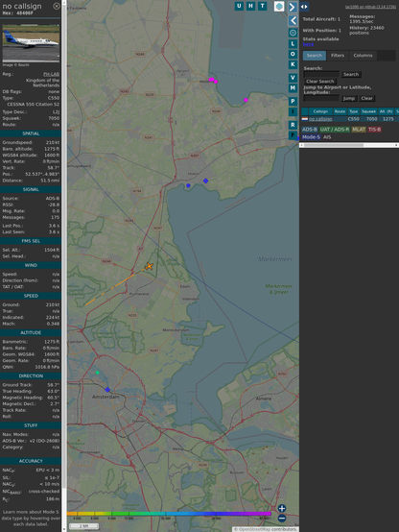The image size is (399, 532).
Task: Click the T tracks toggle button
Action: pyautogui.click(x=263, y=6)
